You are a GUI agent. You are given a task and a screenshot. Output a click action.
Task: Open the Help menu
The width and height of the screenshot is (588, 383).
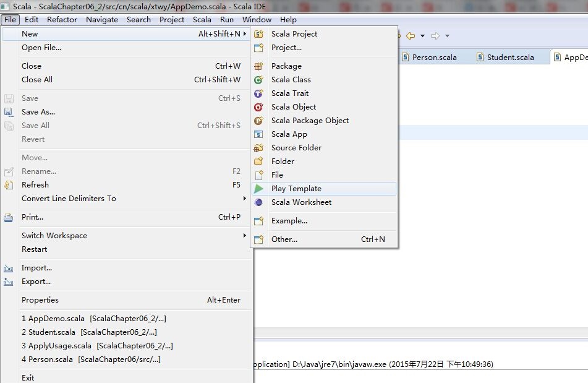tap(288, 20)
